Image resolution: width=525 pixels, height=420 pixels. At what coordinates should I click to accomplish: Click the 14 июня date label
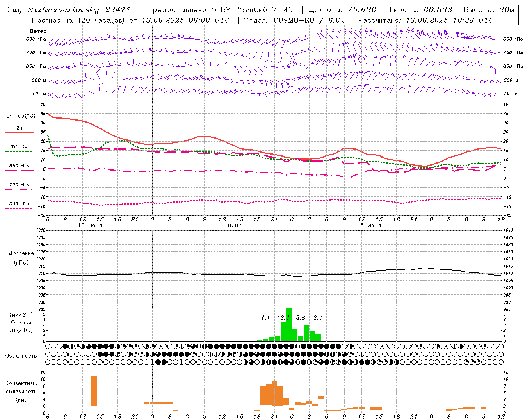click(x=229, y=226)
